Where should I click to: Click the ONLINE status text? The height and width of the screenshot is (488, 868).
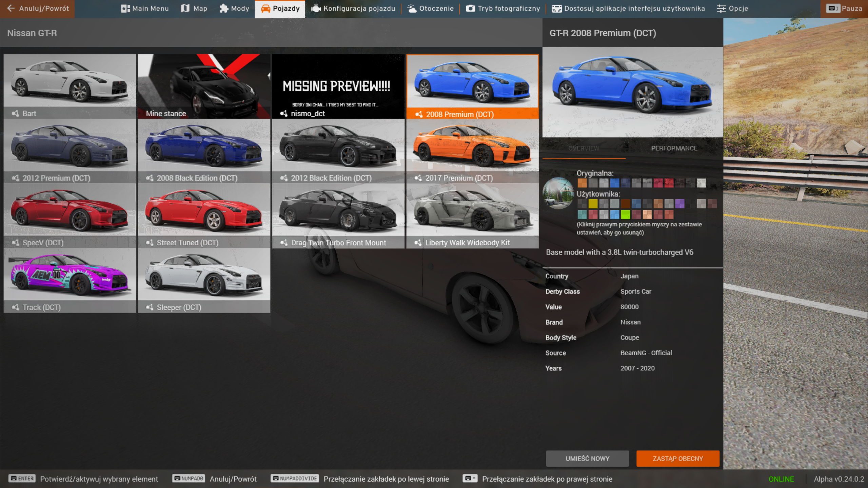[x=781, y=479]
